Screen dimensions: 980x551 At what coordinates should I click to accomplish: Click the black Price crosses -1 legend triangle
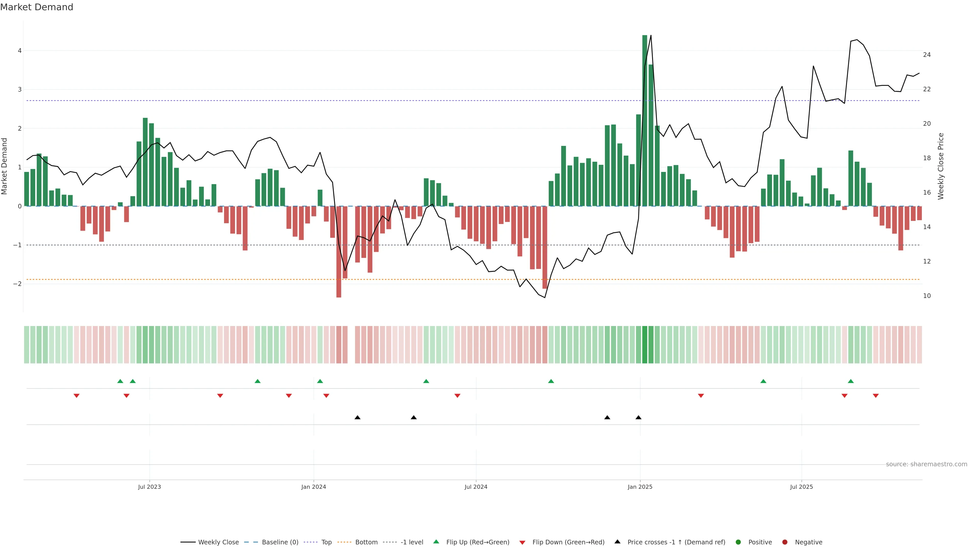coord(617,542)
